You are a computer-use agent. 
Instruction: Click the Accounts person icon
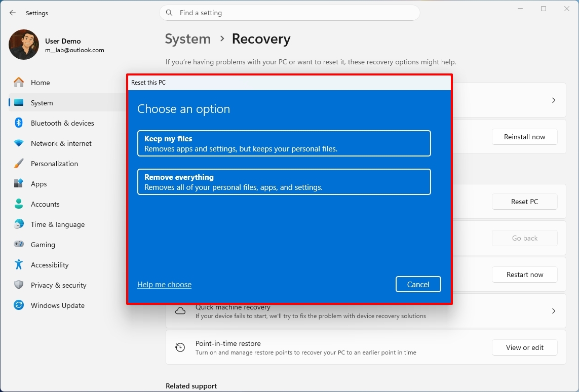click(x=18, y=204)
